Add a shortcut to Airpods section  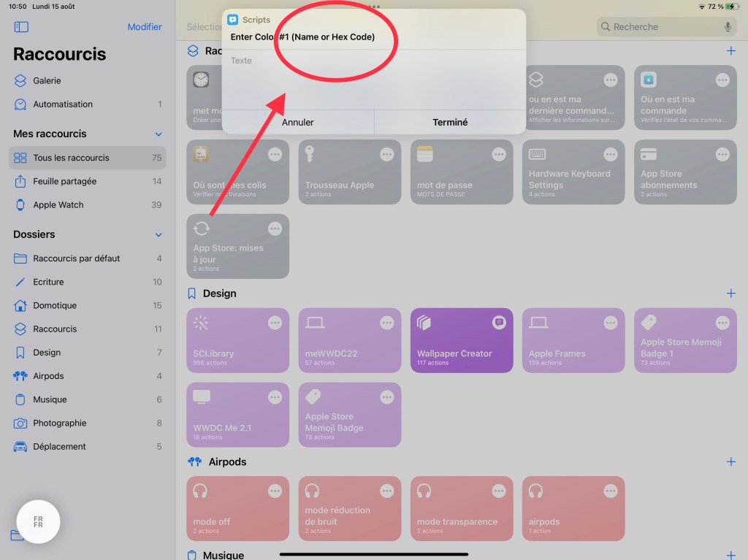(730, 462)
